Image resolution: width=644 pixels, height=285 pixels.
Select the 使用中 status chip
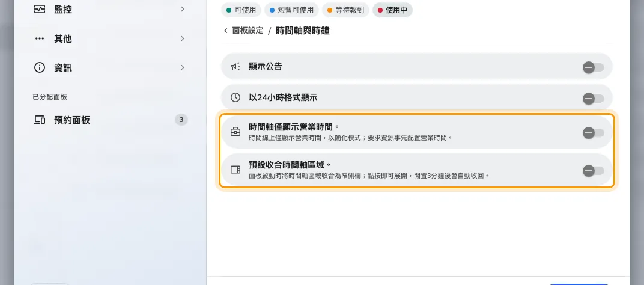pos(392,10)
